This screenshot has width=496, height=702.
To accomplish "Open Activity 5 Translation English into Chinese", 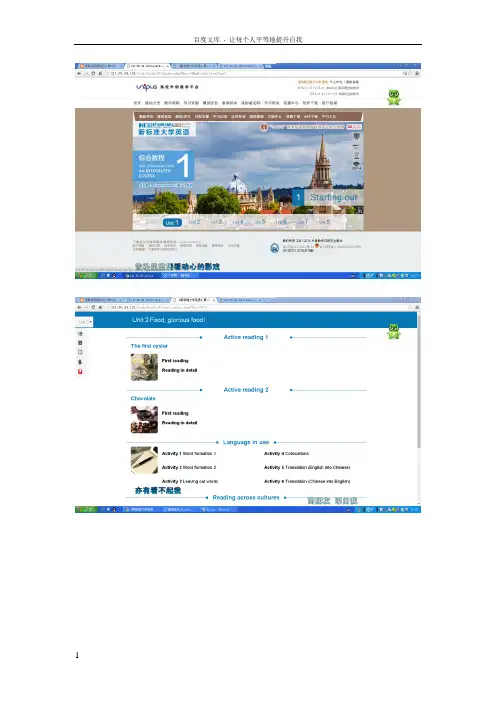I will 307,467.
